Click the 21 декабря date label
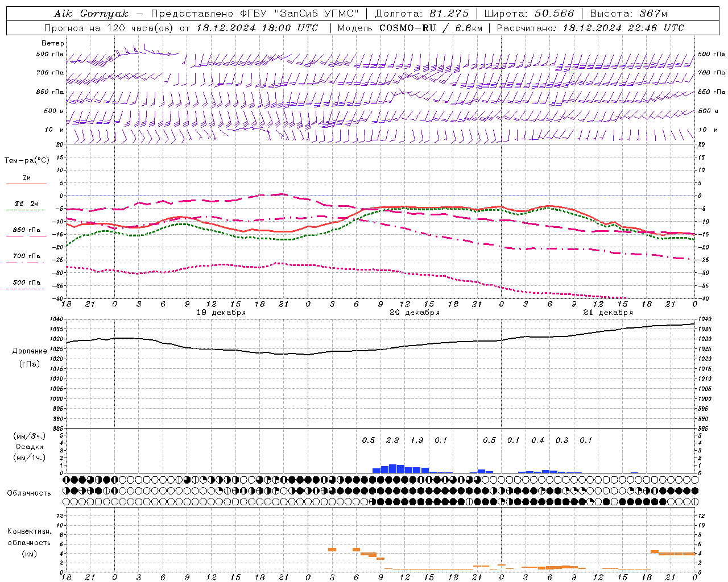Viewport: 728px width, 582px height. 608,313
